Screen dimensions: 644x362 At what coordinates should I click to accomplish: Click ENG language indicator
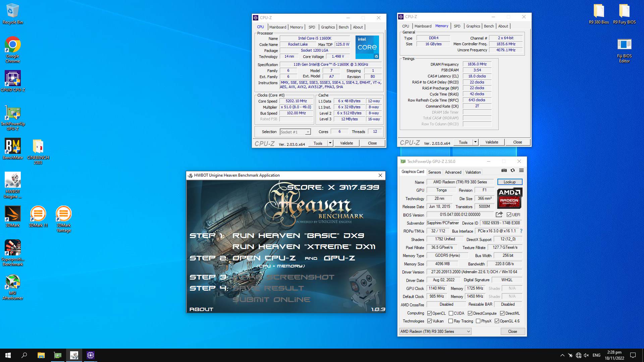(x=596, y=355)
